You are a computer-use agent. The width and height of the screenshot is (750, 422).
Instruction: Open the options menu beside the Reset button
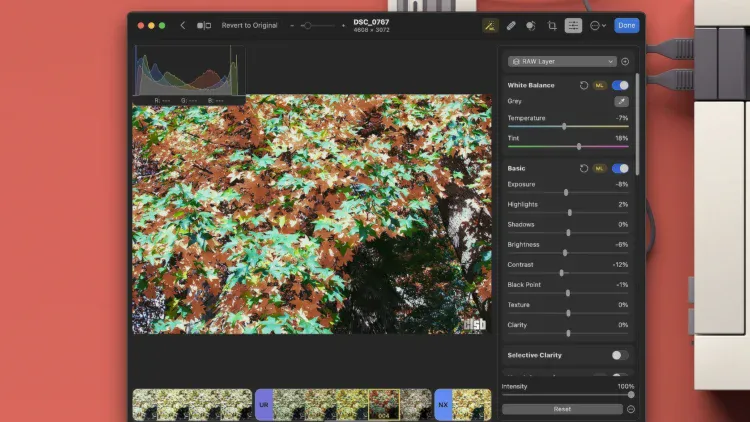click(x=631, y=409)
